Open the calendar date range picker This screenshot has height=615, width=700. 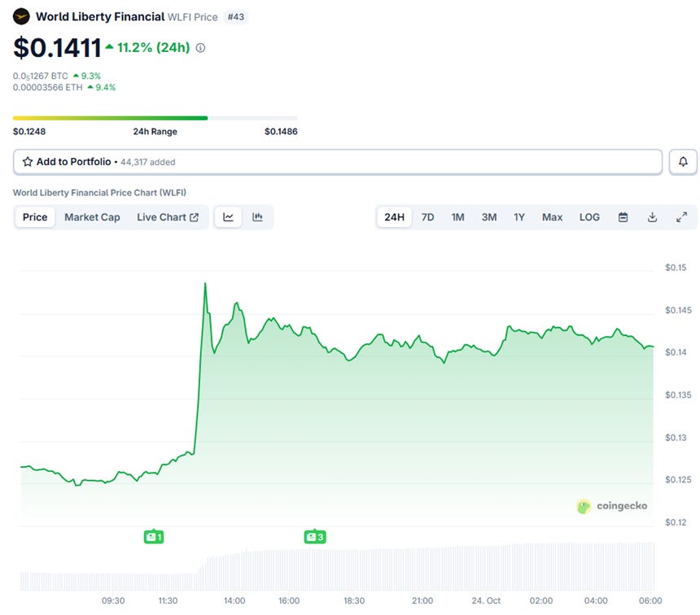click(623, 217)
